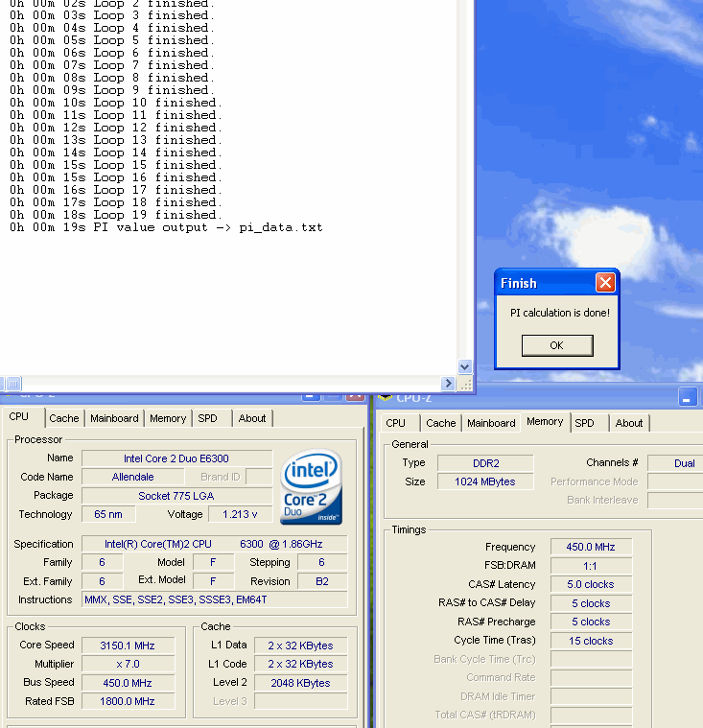Open the SPD tab in left CPU-Z
Viewport: 703px width, 728px height.
pos(207,418)
